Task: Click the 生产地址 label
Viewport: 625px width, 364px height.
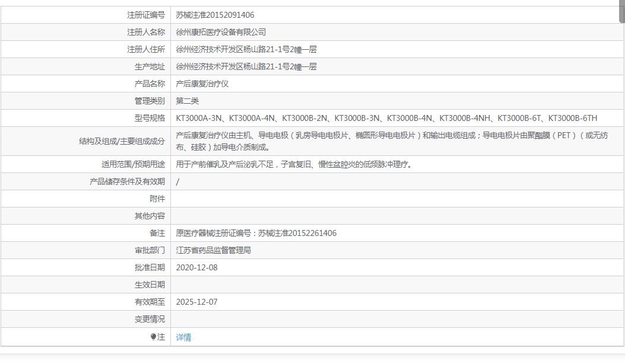Action: pyautogui.click(x=150, y=66)
